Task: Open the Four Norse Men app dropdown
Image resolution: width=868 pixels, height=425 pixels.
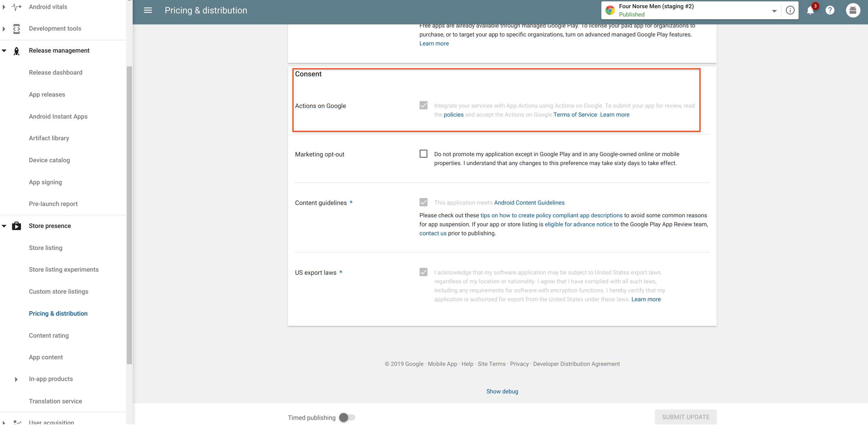Action: point(774,11)
